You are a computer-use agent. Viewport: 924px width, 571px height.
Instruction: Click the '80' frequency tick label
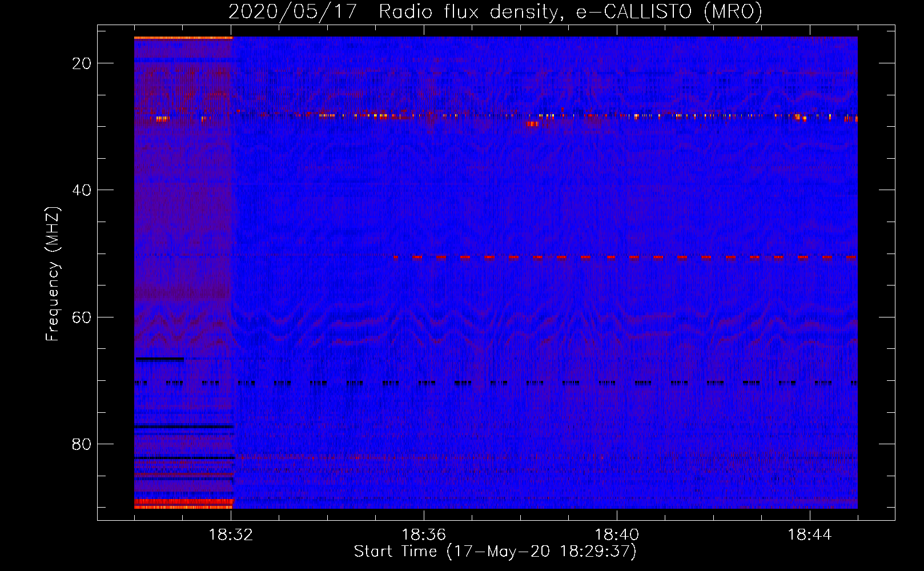tap(82, 444)
